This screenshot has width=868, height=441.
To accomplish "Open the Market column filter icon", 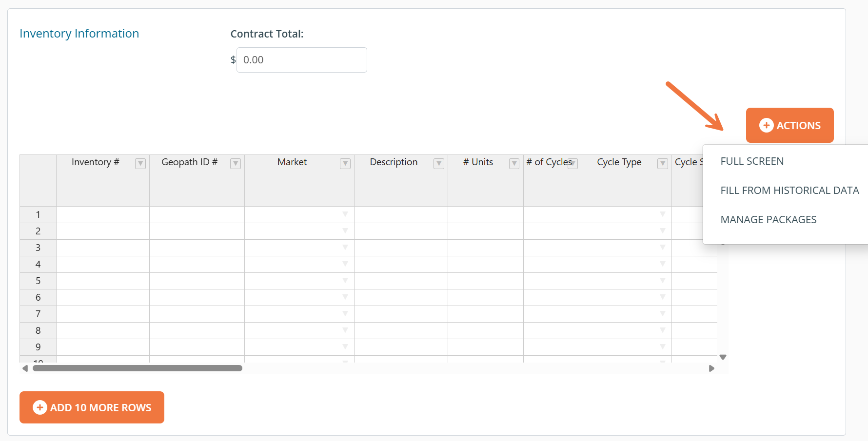I will click(x=345, y=164).
